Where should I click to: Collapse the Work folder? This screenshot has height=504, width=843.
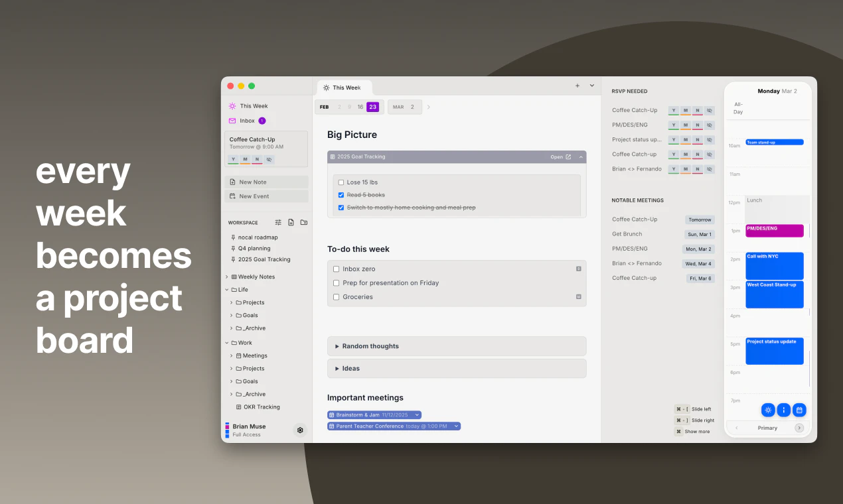(226, 343)
